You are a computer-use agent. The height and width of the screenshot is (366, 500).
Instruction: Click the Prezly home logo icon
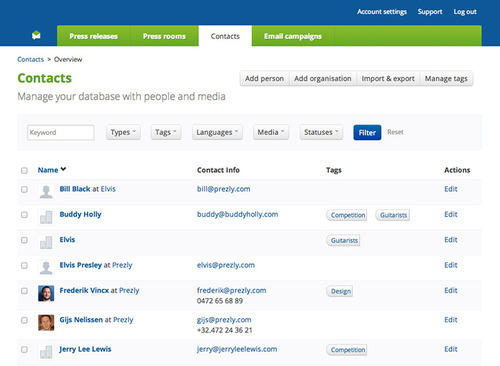point(36,35)
